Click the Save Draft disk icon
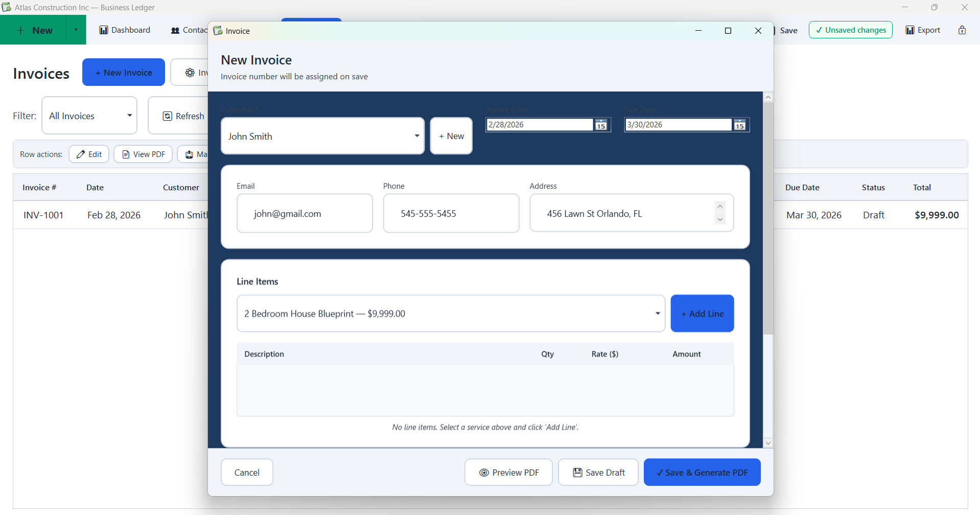Image resolution: width=980 pixels, height=515 pixels. coord(577,472)
